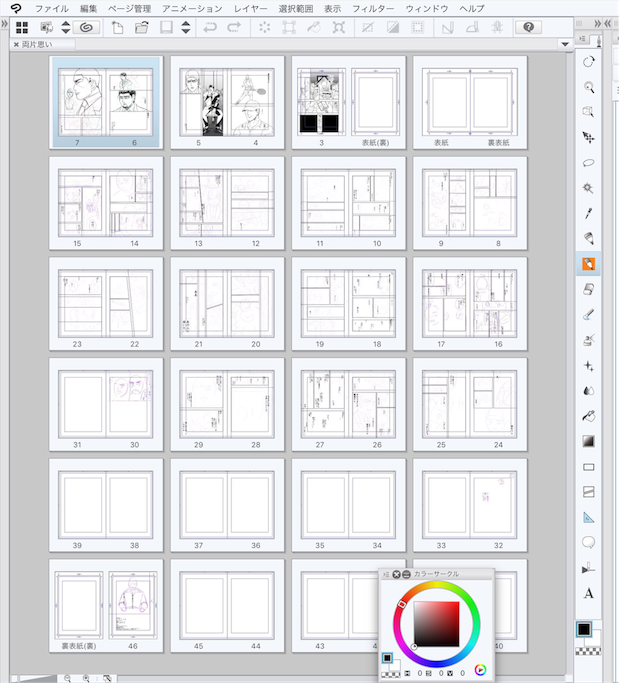619x683 pixels.
Task: Open the フィルター menu
Action: tap(373, 8)
